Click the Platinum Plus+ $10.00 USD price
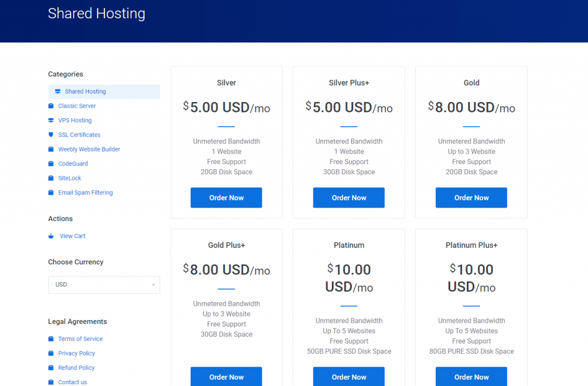Viewport: 588px width, 386px height. pyautogui.click(x=471, y=278)
